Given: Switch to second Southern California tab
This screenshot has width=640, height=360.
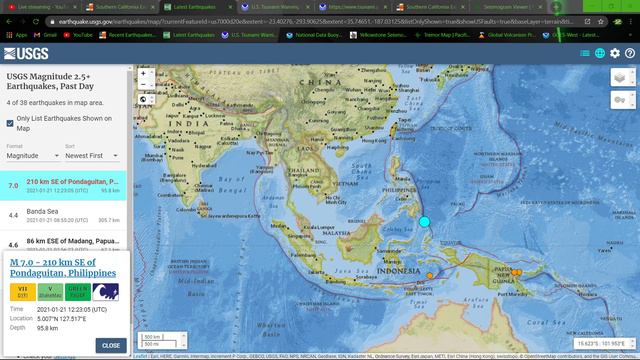Looking at the screenshot, I should [x=431, y=7].
